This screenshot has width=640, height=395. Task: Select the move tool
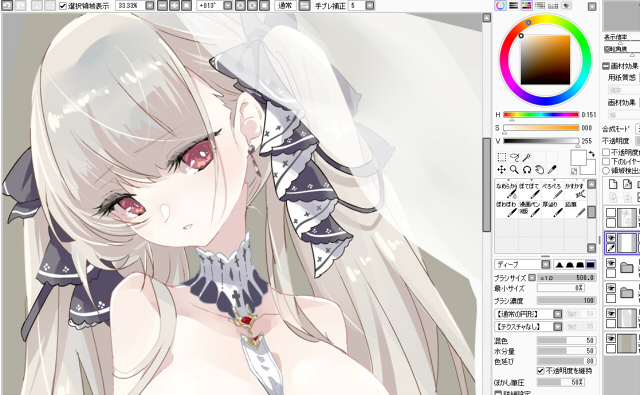point(502,169)
